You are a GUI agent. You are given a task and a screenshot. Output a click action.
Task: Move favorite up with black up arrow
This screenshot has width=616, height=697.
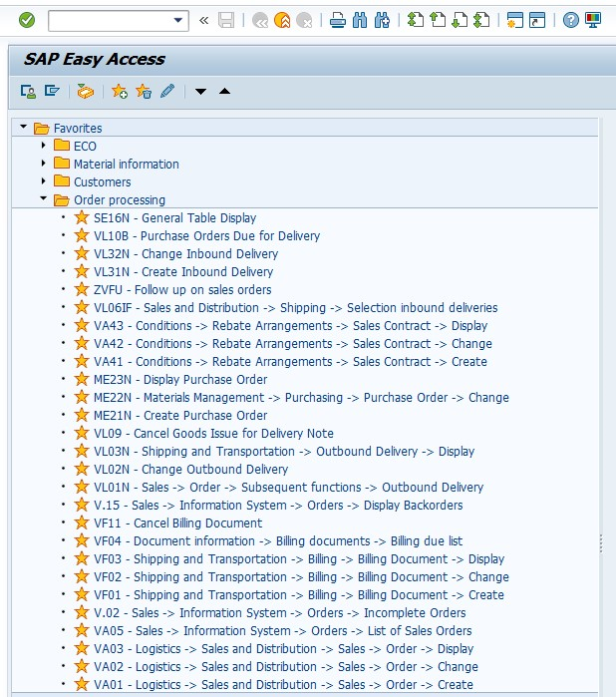[x=225, y=91]
